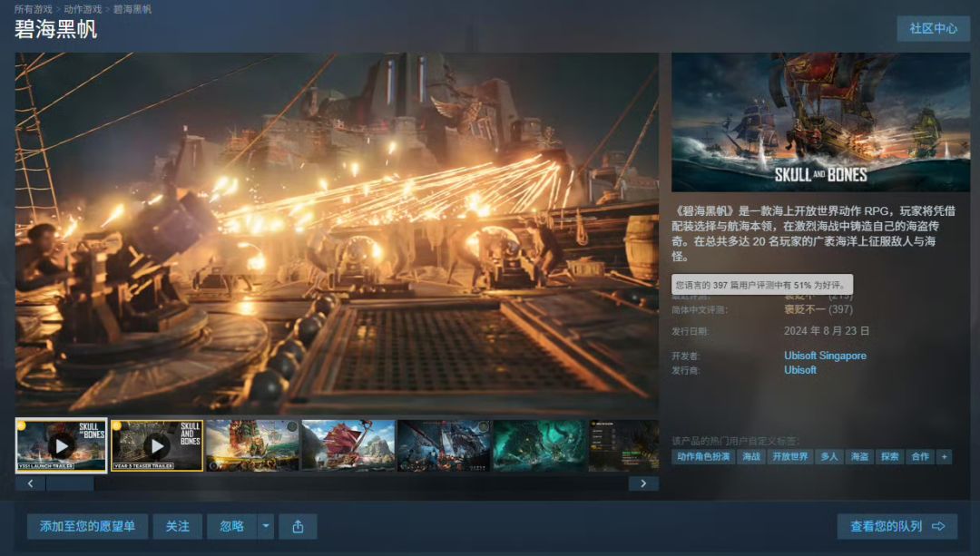Select the 海战 tag
This screenshot has height=556, width=980.
(x=751, y=456)
